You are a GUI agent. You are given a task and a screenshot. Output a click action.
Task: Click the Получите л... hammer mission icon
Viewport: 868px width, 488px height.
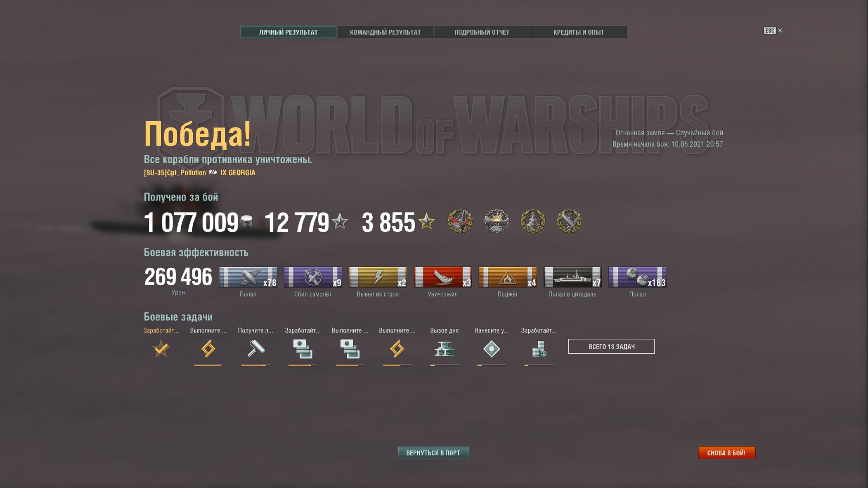click(255, 349)
